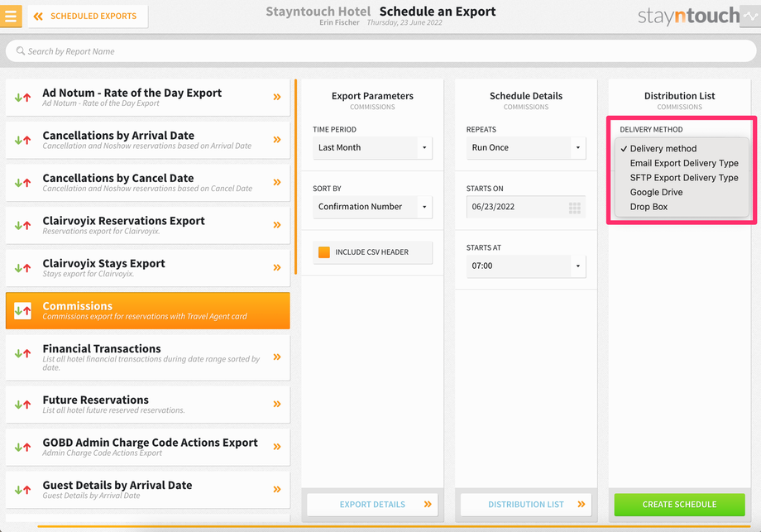Click the Schedule Details heading
This screenshot has width=761, height=532.
(x=526, y=96)
